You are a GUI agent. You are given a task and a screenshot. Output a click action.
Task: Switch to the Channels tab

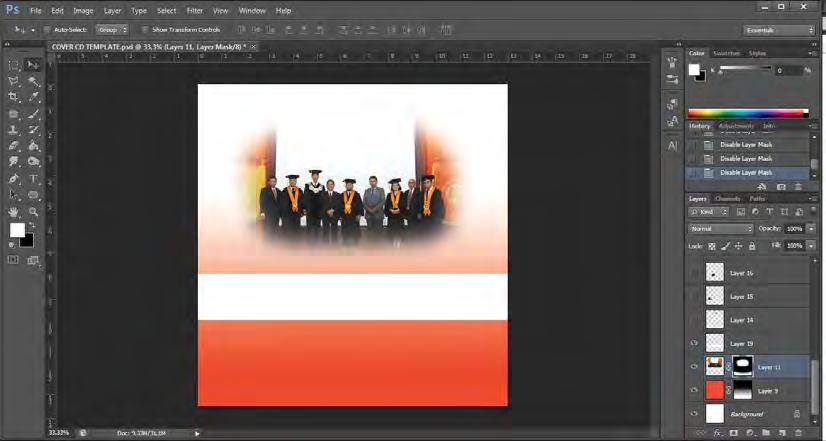coord(727,198)
